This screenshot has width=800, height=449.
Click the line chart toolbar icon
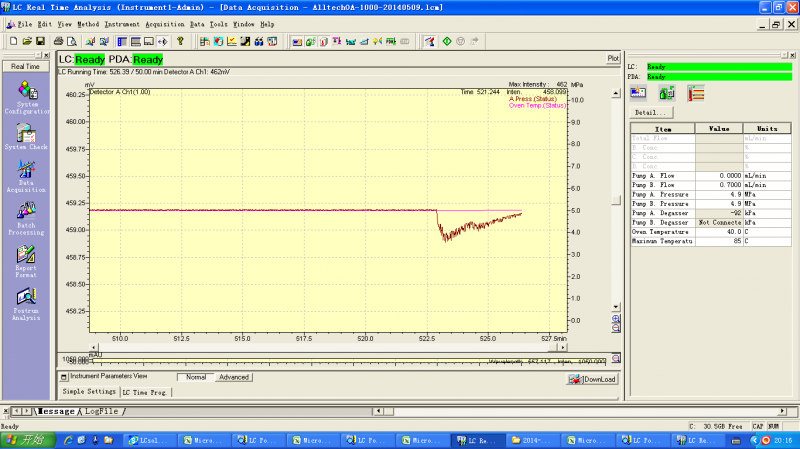tap(232, 41)
